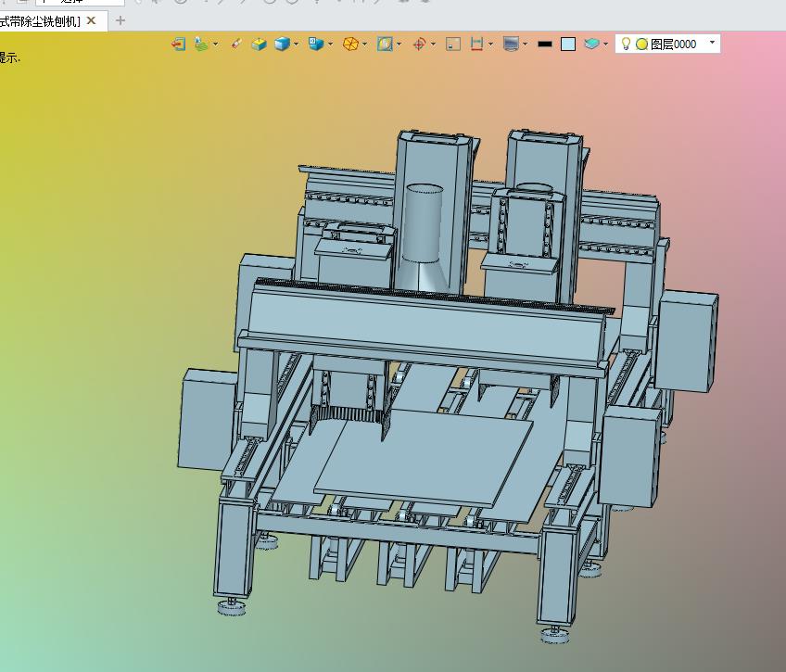Click the orange wireframe polyhedron icon
Image resolution: width=786 pixels, height=672 pixels.
(350, 44)
